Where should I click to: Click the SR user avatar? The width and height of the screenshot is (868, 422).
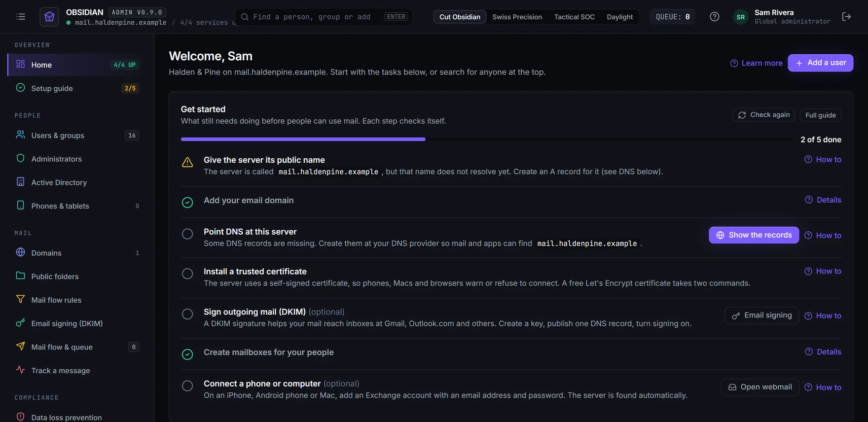tap(740, 17)
